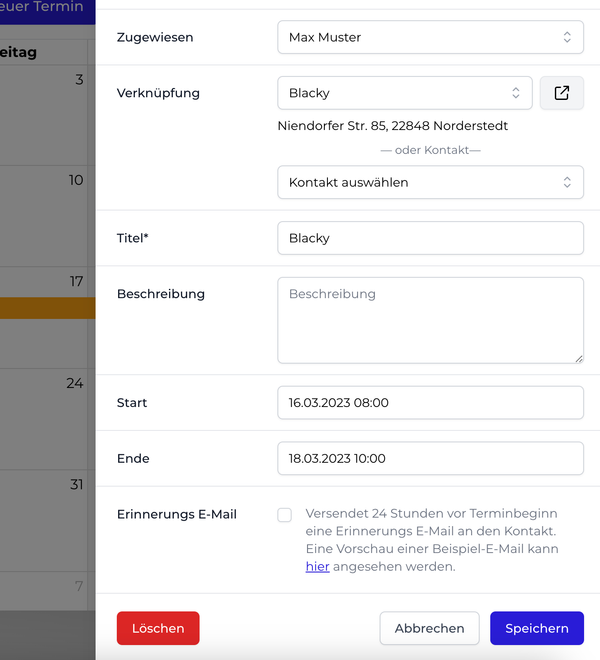600x660 pixels.
Task: Click the Start date field
Action: point(430,403)
